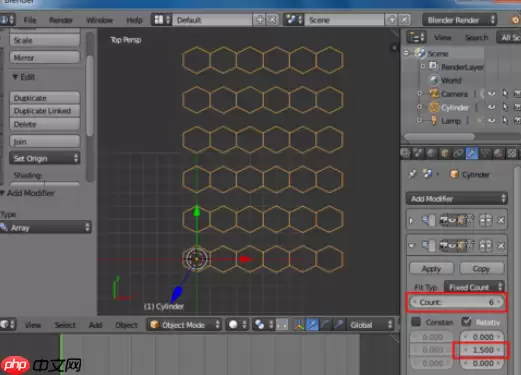Remove the second expanded modifier with X

pos(501,246)
